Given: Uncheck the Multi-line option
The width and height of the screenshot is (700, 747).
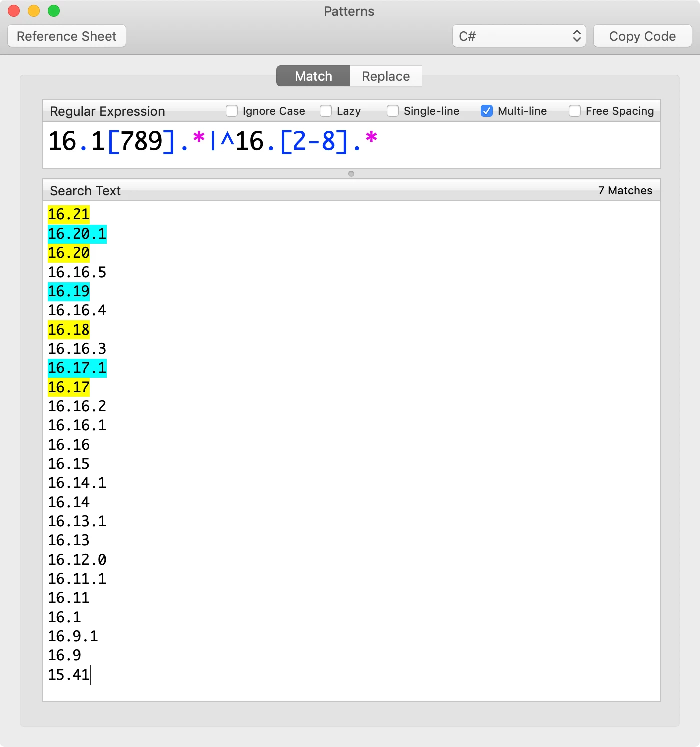Looking at the screenshot, I should (x=487, y=111).
